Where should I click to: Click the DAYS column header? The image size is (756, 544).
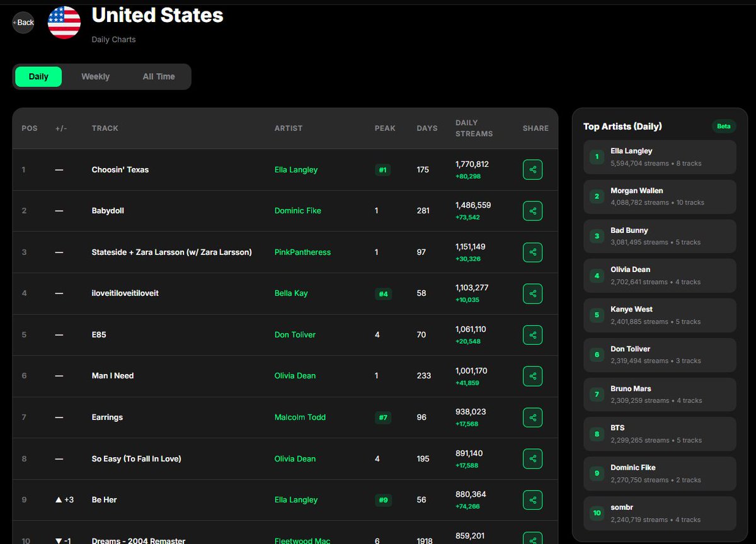coord(427,128)
